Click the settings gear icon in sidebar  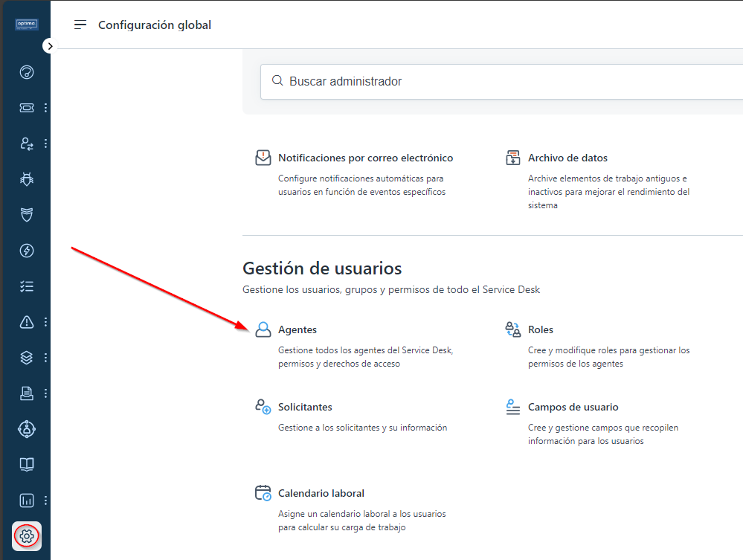click(27, 535)
